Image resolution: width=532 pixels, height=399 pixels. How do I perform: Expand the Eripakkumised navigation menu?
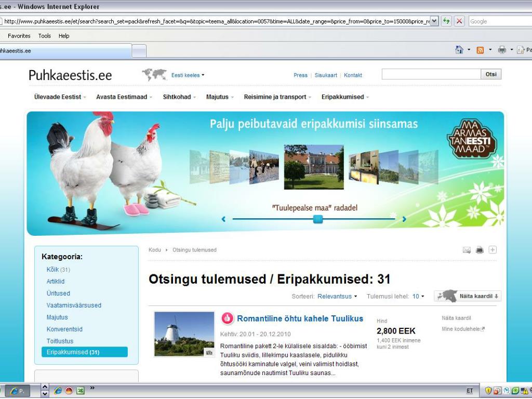pos(345,97)
